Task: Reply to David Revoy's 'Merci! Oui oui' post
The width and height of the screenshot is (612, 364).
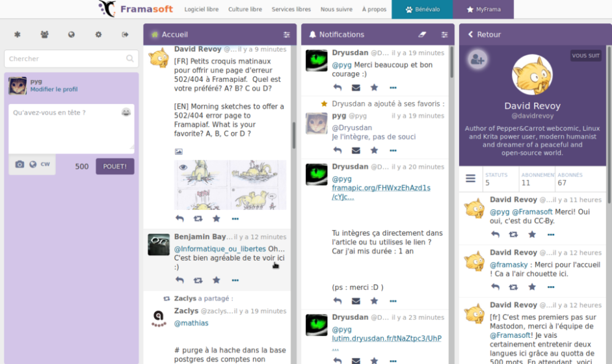Action: click(x=495, y=234)
